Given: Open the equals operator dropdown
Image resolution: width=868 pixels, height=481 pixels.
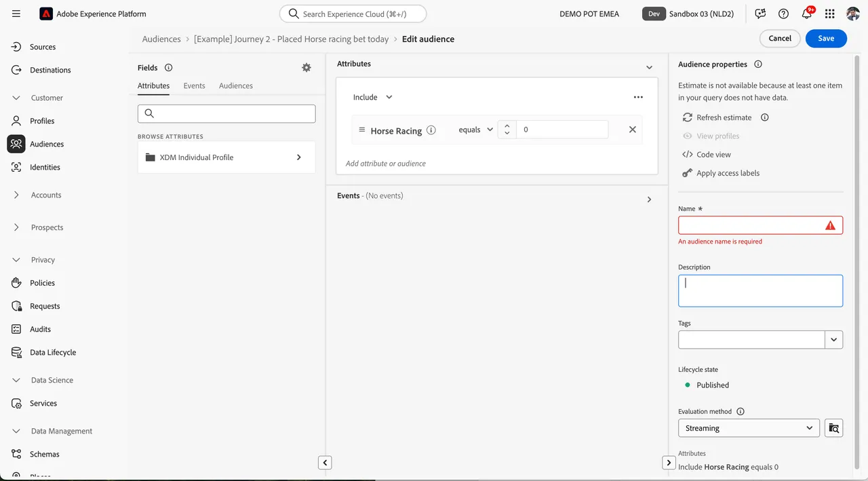Looking at the screenshot, I should (475, 130).
